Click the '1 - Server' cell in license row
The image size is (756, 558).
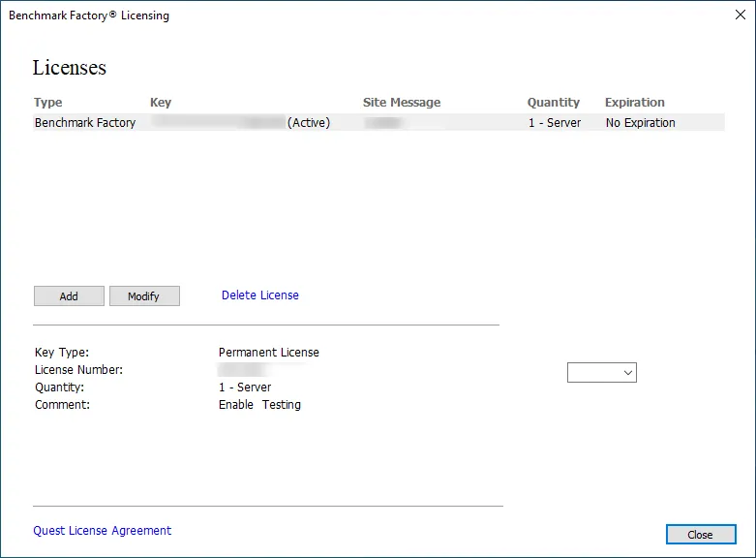[x=555, y=123]
